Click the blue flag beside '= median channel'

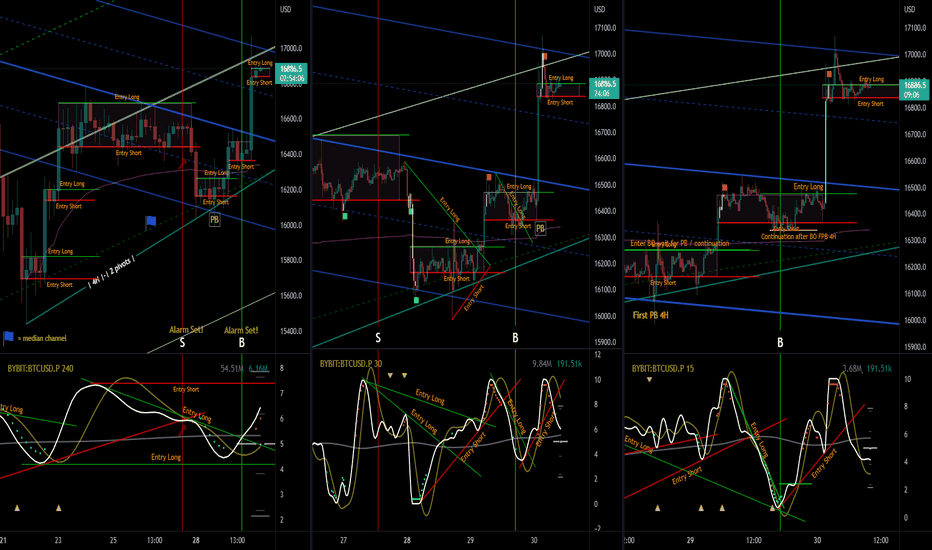click(x=8, y=337)
